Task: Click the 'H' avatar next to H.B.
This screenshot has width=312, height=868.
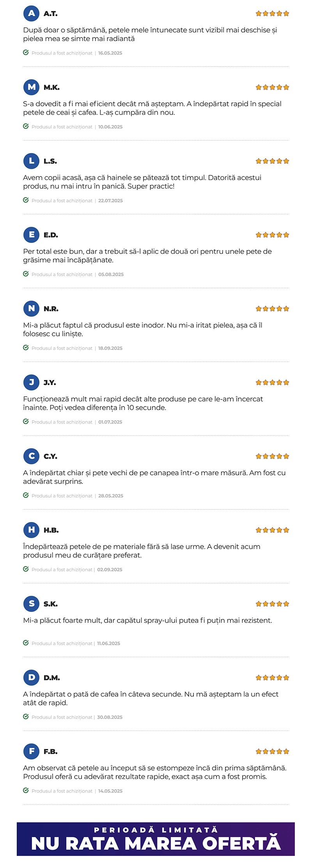Action: point(32,530)
